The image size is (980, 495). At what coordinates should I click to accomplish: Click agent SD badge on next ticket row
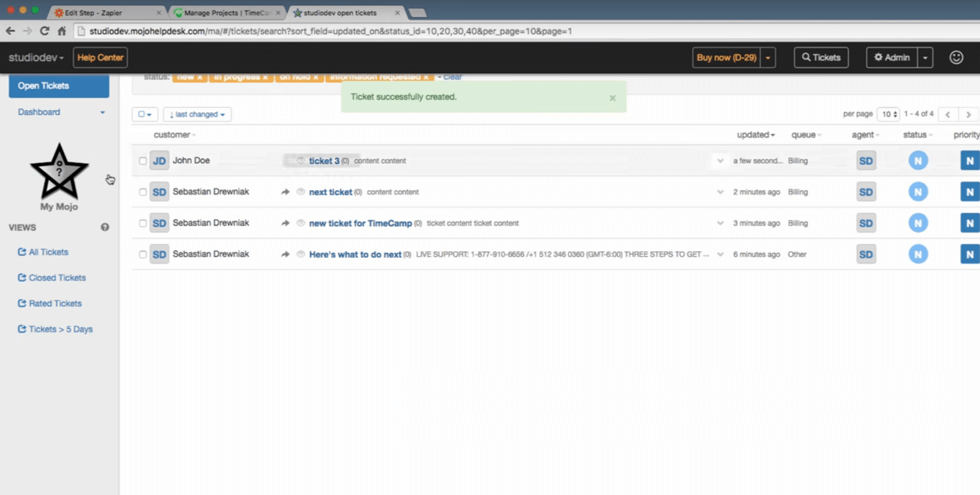click(x=866, y=192)
